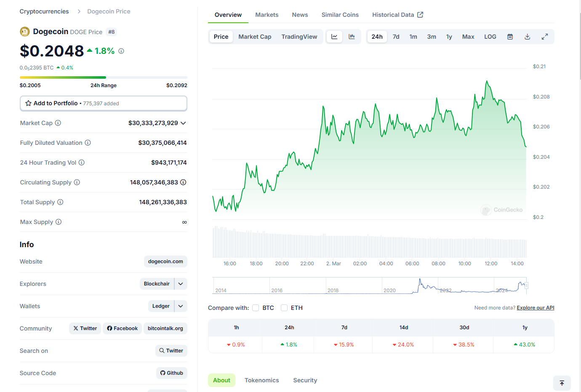Image resolution: width=581 pixels, height=392 pixels.
Task: Follow the Explore our API link
Action: coord(536,308)
